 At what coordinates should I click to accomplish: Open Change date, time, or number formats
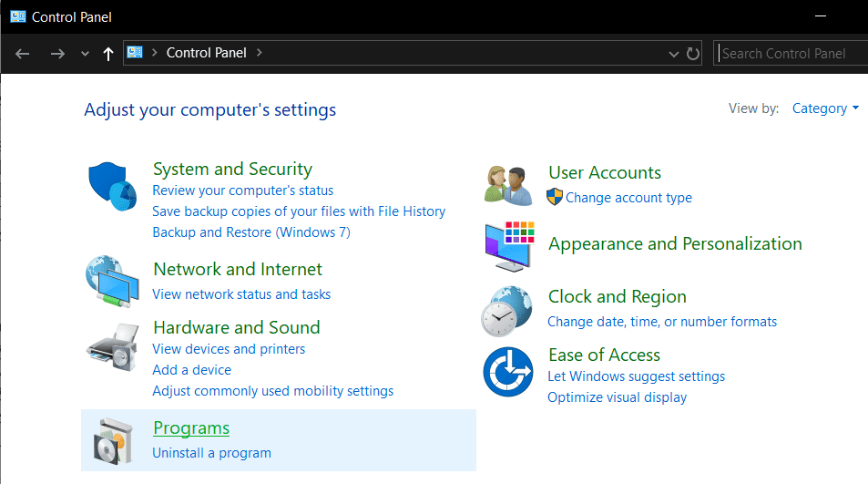point(662,322)
